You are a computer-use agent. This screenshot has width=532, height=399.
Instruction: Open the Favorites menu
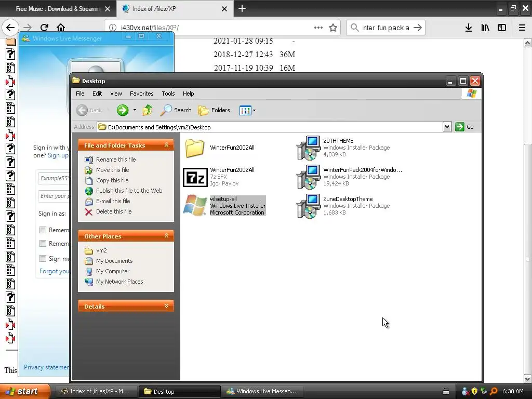click(141, 94)
